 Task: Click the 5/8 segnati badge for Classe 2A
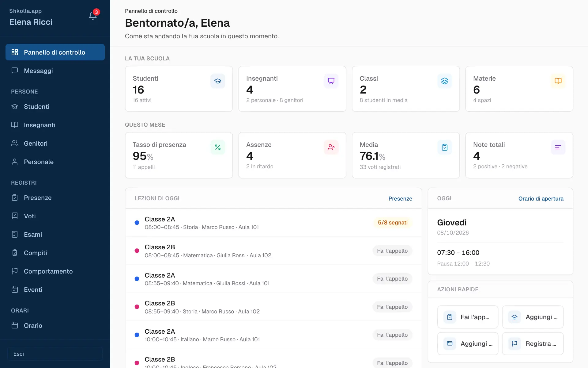(393, 223)
